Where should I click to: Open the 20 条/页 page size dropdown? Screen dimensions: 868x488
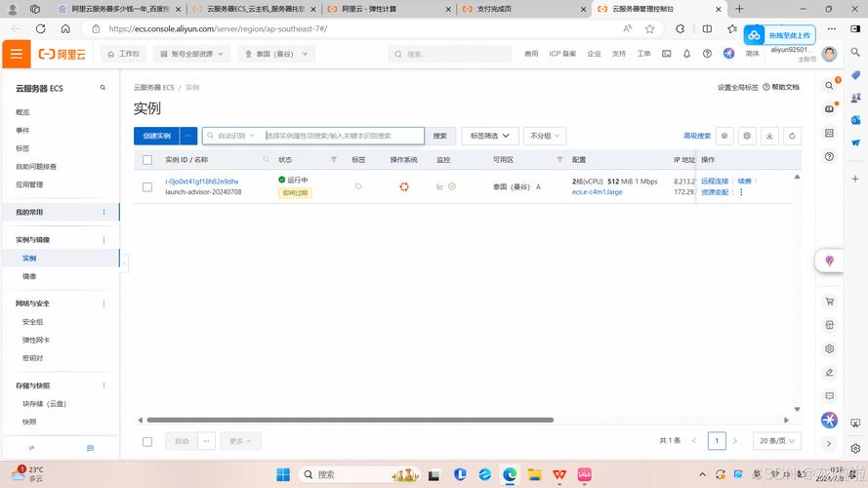click(776, 441)
